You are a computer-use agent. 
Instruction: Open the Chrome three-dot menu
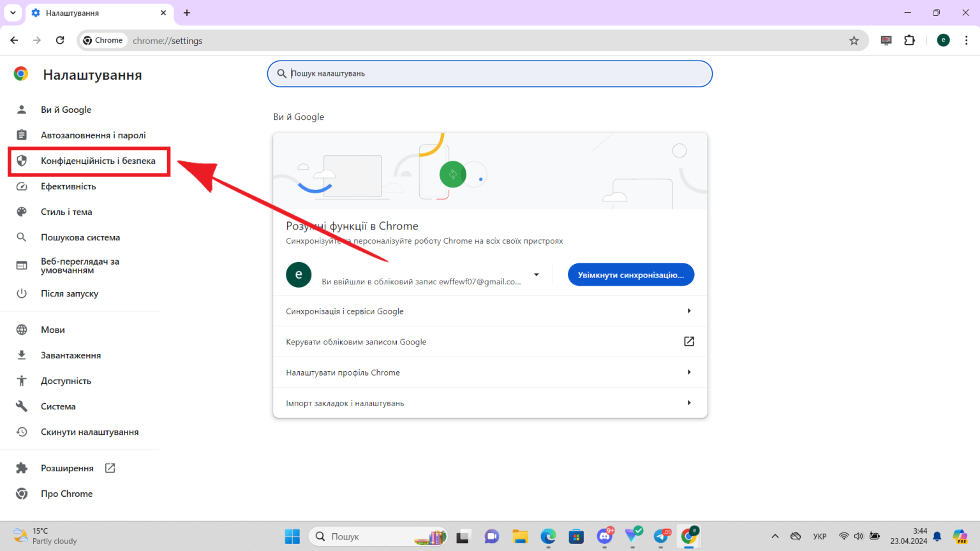coord(966,40)
